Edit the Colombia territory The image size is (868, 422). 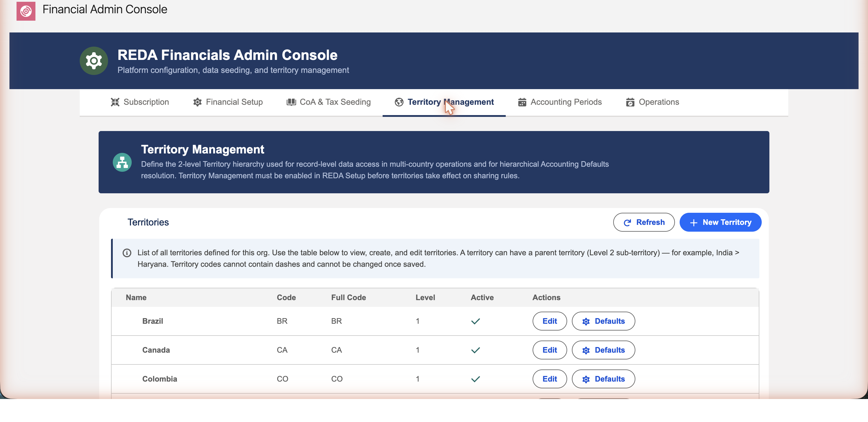(549, 379)
